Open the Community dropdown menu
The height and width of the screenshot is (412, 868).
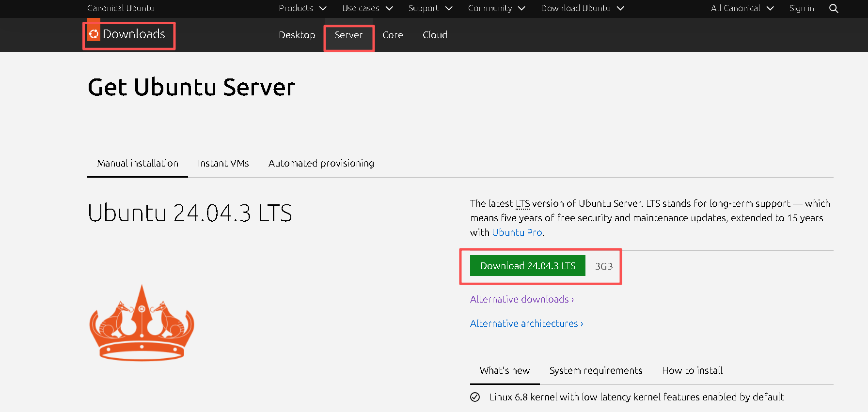point(496,8)
